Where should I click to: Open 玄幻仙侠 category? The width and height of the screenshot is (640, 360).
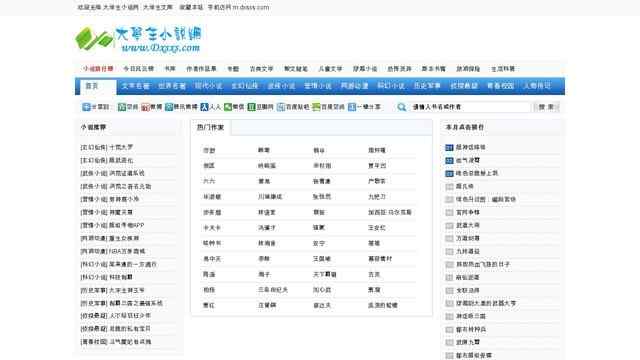point(244,86)
